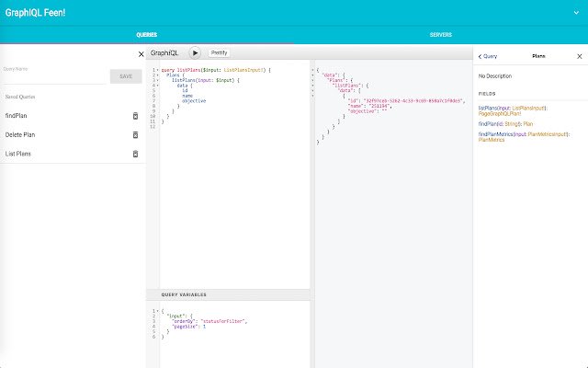Open the PlanMetricsInput type link

pyautogui.click(x=547, y=134)
